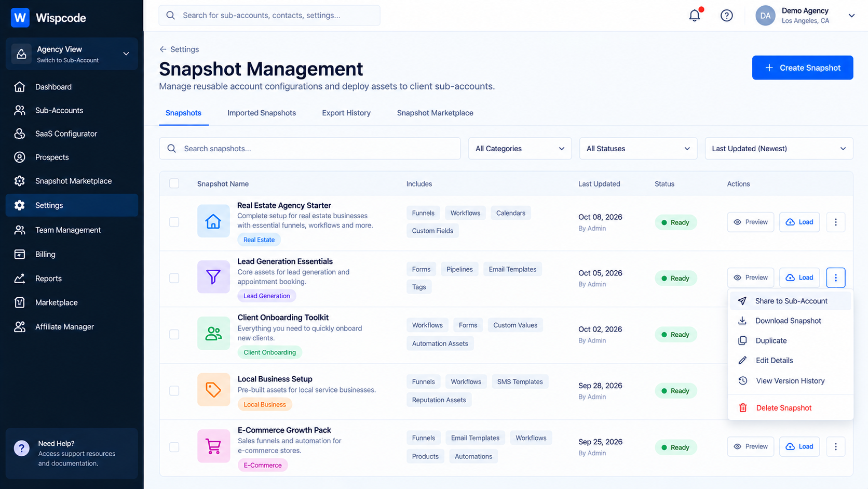868x489 pixels.
Task: Open the notifications bell
Action: tap(695, 16)
